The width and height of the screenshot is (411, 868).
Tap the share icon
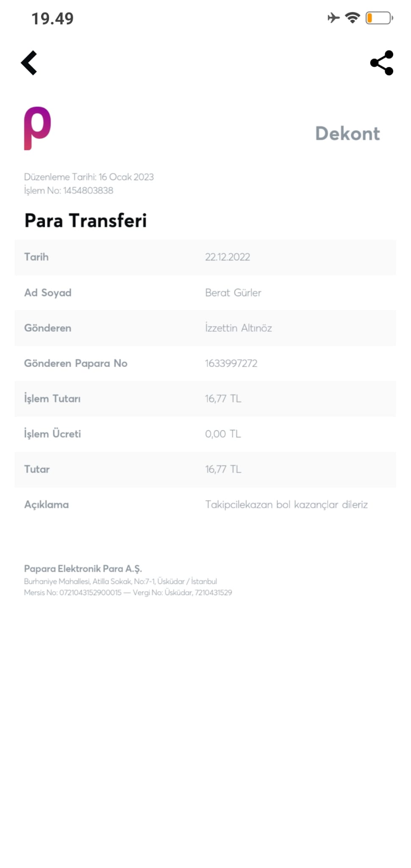[382, 63]
